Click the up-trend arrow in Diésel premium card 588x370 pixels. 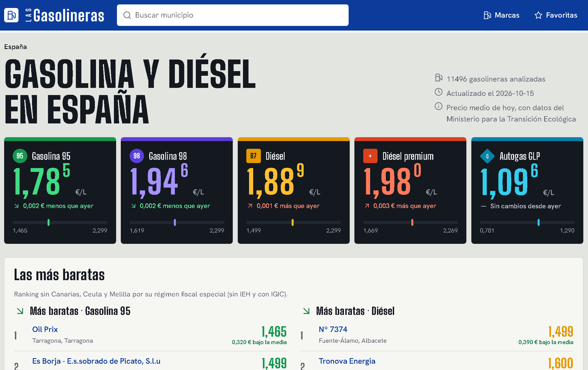pos(367,206)
